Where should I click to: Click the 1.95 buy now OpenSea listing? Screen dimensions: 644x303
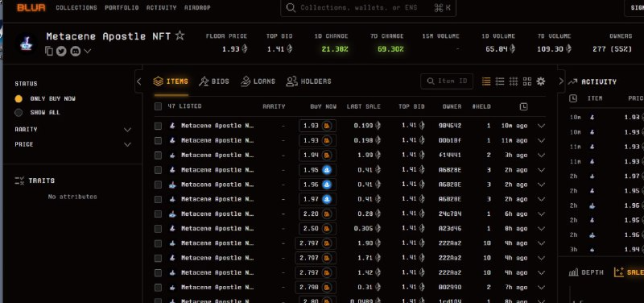click(x=317, y=170)
